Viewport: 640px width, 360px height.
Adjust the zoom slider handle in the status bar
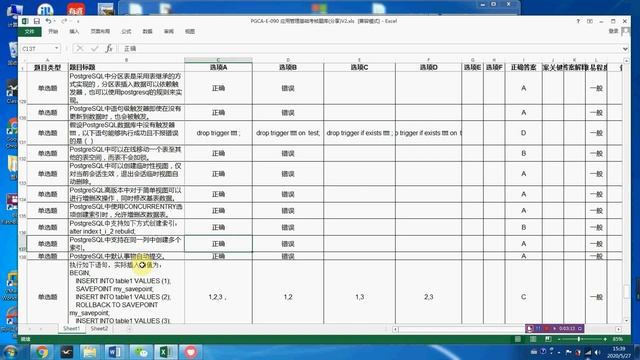pyautogui.click(x=579, y=339)
